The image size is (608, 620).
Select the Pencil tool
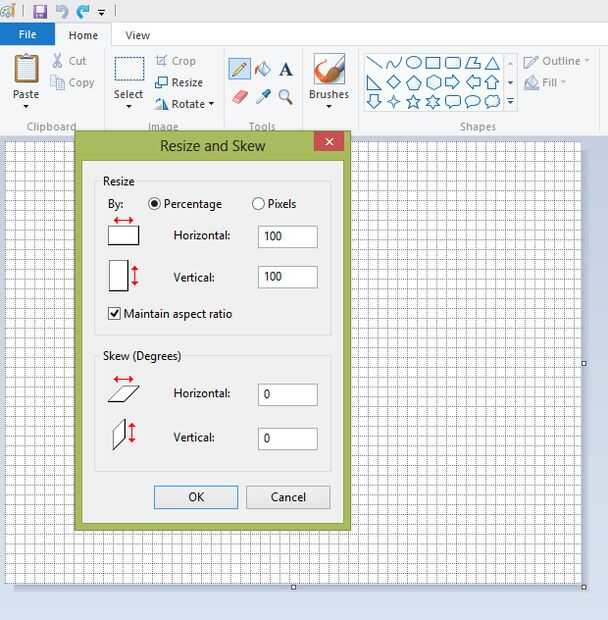(239, 69)
